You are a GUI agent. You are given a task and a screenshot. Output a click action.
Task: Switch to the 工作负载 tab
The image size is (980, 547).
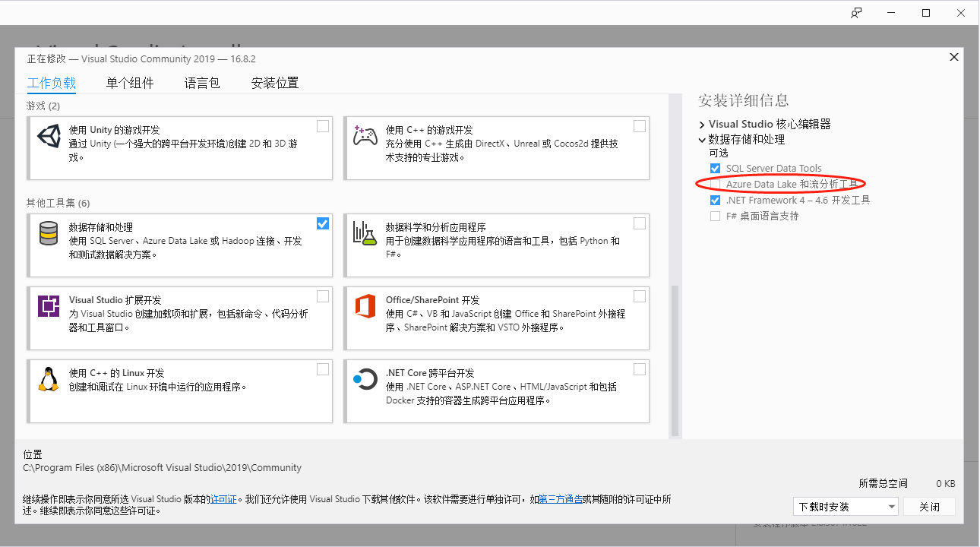pos(52,83)
